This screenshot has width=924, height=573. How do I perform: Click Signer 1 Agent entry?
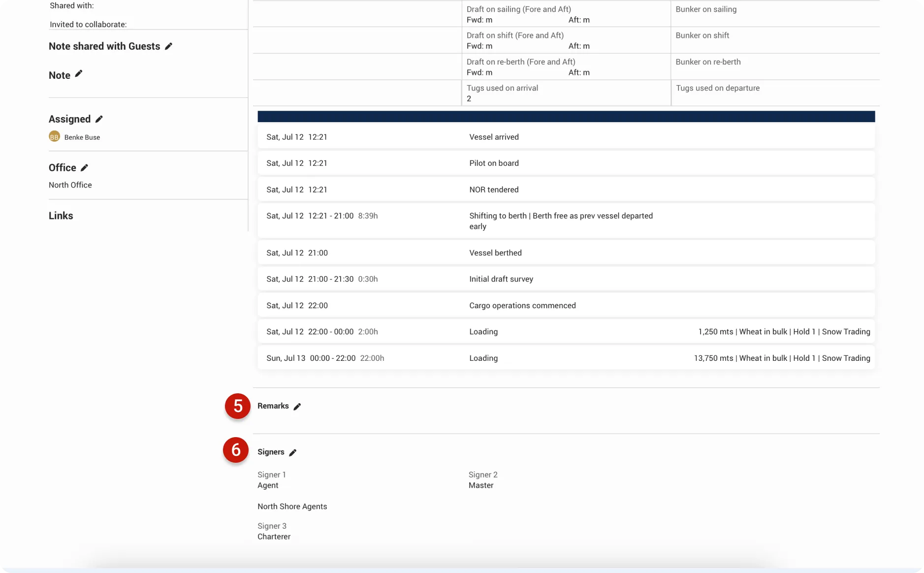(x=272, y=480)
